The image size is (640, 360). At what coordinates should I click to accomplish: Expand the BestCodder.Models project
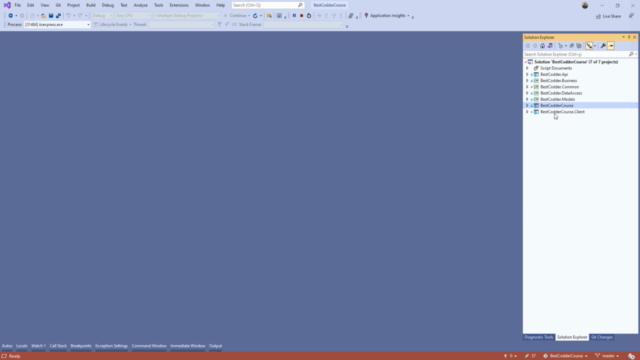click(x=527, y=99)
